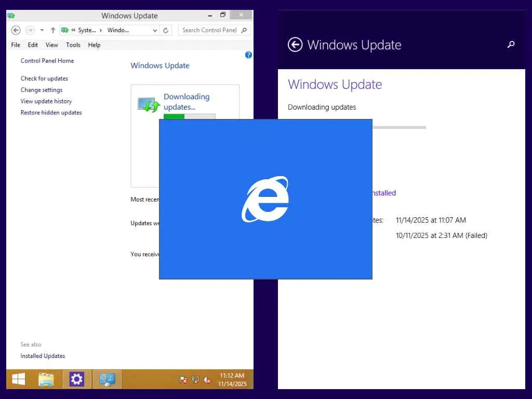Screen dimensions: 532x399
Task: Click the address bar Control Panel icon
Action: (65, 30)
